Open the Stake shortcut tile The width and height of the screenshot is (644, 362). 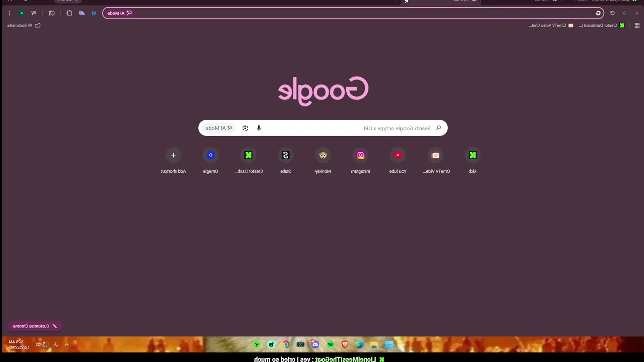pos(286,160)
